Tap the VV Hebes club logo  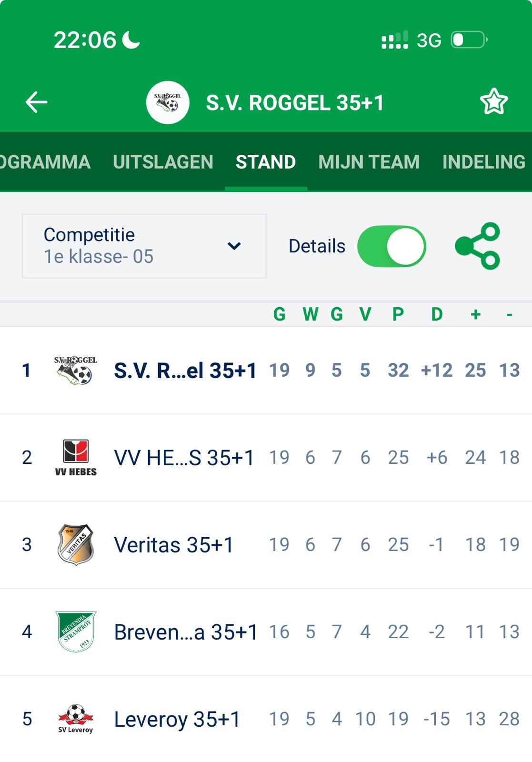click(76, 457)
